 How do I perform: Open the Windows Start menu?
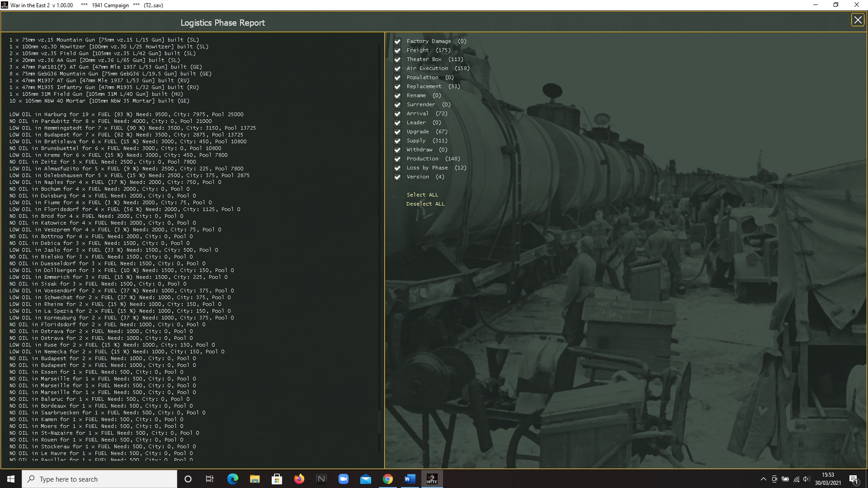tap(11, 479)
